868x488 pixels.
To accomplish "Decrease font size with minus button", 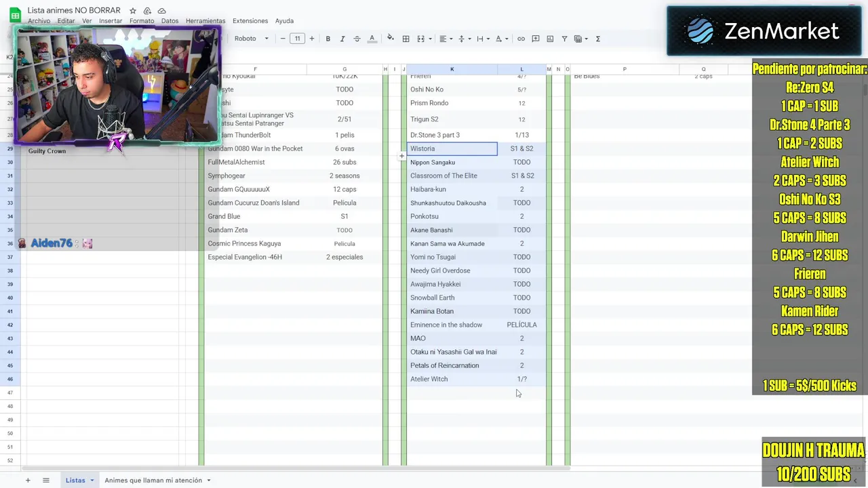I will (x=283, y=39).
